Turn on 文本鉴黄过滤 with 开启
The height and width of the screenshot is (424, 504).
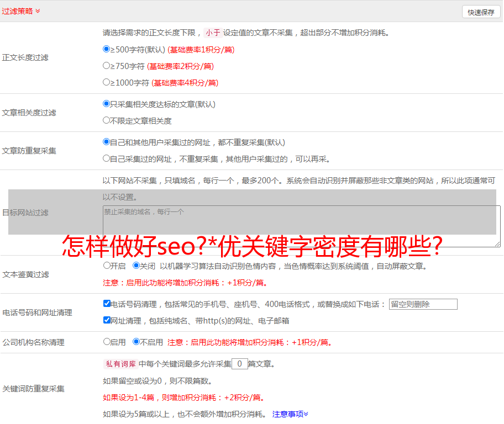tap(107, 266)
